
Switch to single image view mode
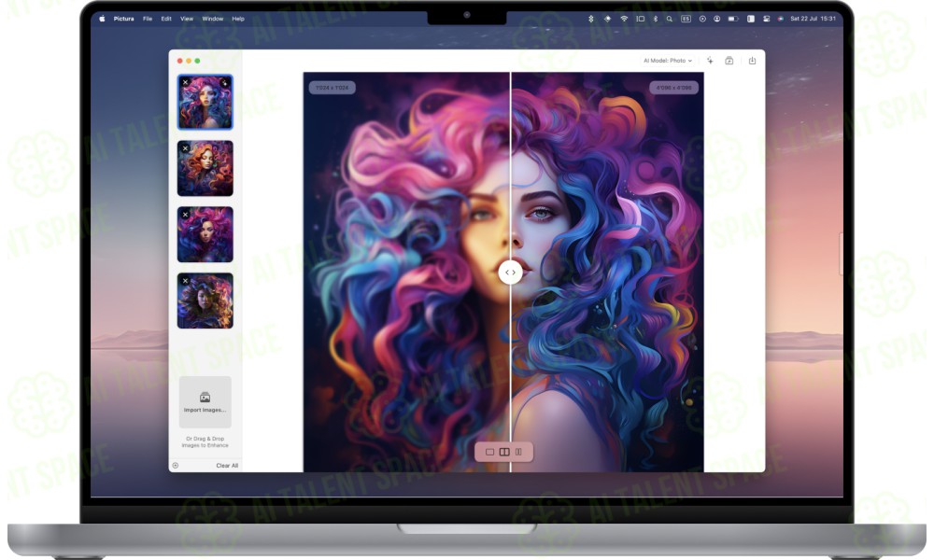(489, 453)
